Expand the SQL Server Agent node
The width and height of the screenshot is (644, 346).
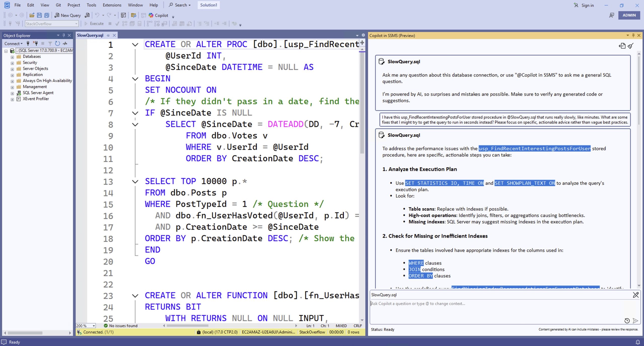click(12, 93)
